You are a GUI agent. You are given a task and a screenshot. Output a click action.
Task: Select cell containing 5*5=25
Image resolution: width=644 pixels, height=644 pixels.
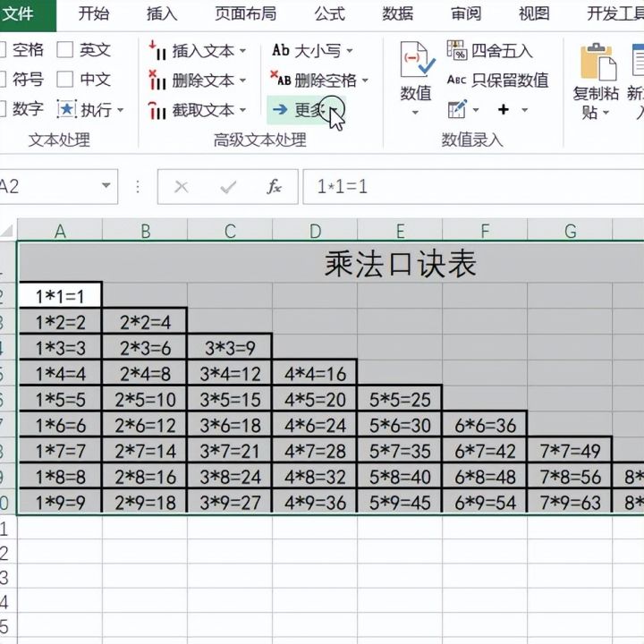[400, 399]
